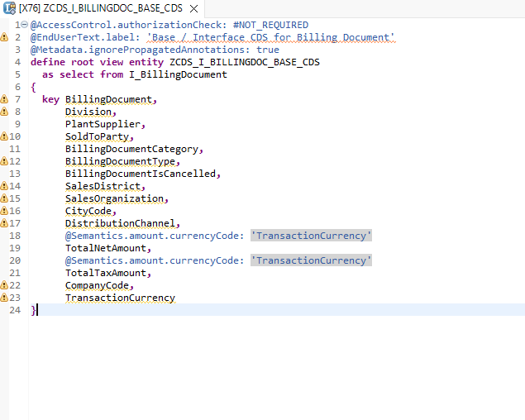
Task: Click the TransactionCurrency field on line 23
Action: [x=120, y=298]
